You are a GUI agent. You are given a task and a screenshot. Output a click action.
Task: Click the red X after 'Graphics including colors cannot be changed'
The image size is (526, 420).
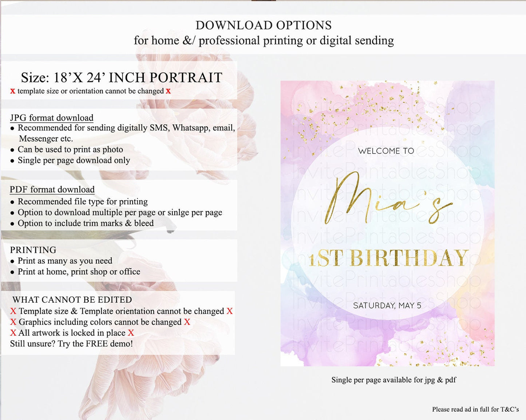click(x=187, y=322)
